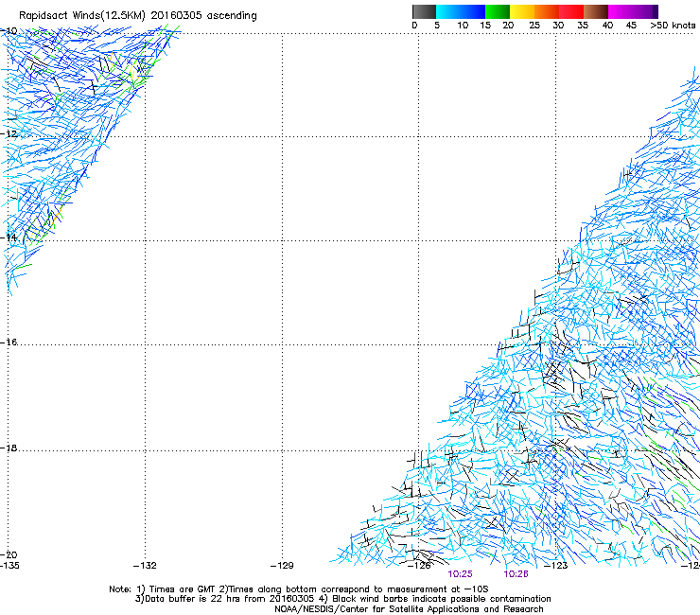Click the '0' label under the color bar
This screenshot has height=615, width=700.
point(414,26)
